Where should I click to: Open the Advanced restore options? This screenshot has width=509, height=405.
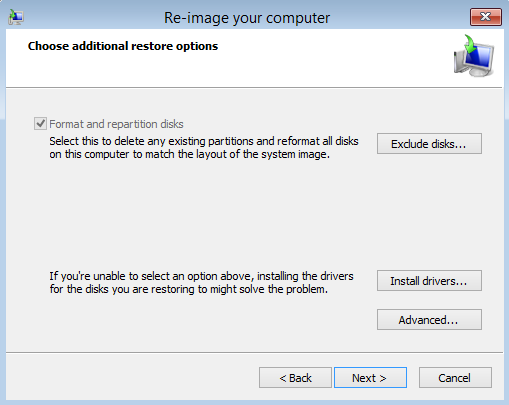pos(429,320)
